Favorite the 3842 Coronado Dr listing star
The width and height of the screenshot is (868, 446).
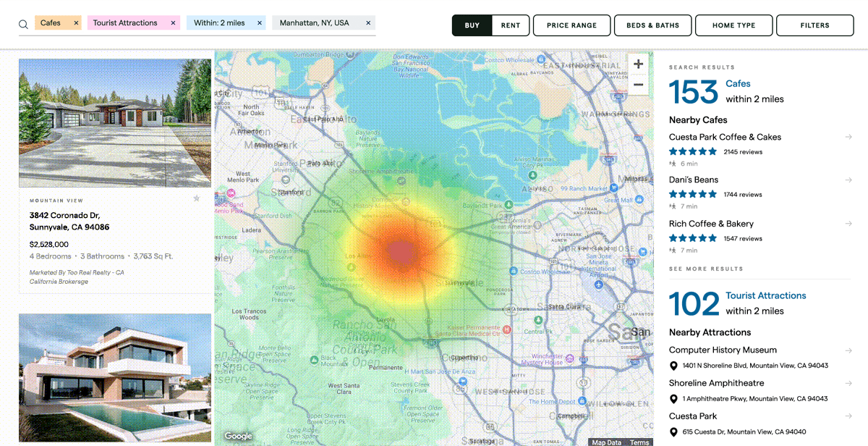coord(196,198)
